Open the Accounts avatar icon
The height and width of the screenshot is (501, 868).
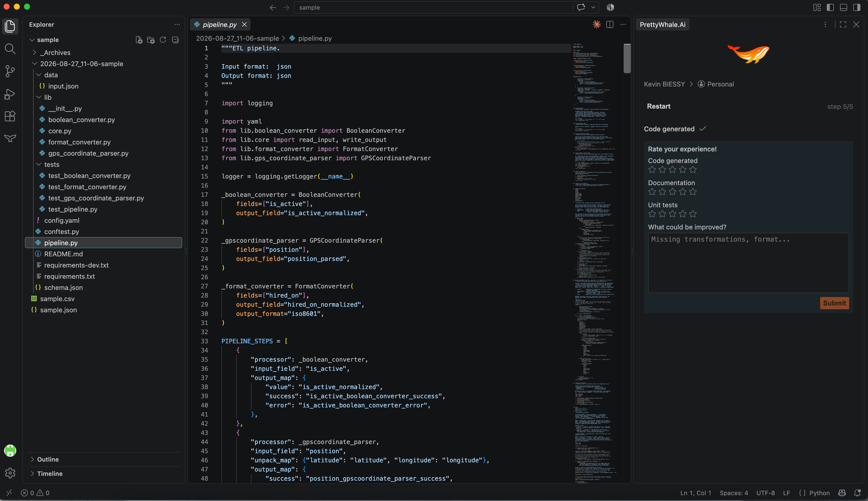click(10, 450)
